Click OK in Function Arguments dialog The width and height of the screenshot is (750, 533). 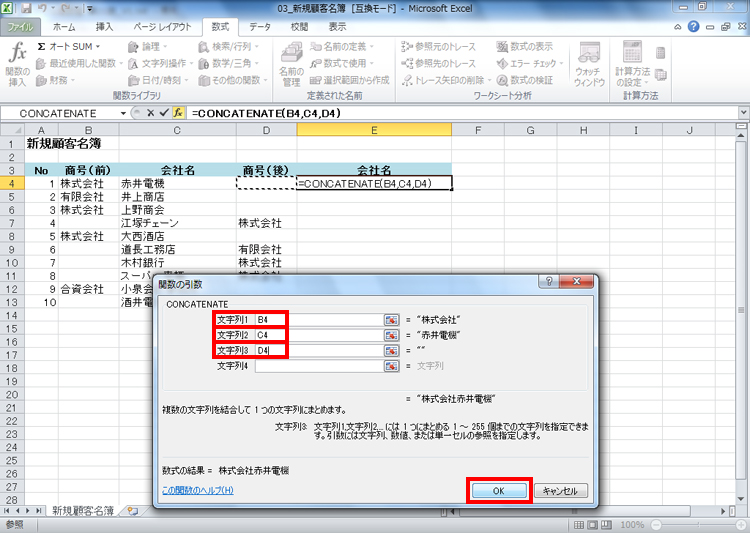tap(499, 490)
